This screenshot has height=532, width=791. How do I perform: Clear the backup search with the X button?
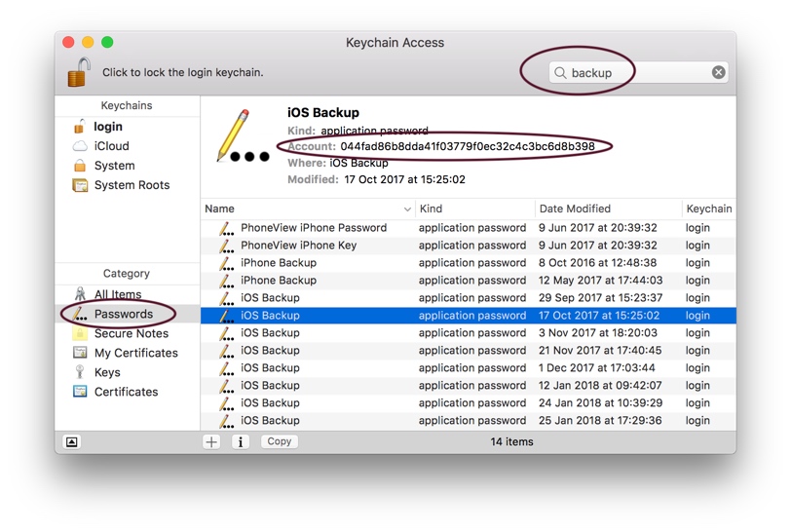tap(718, 73)
